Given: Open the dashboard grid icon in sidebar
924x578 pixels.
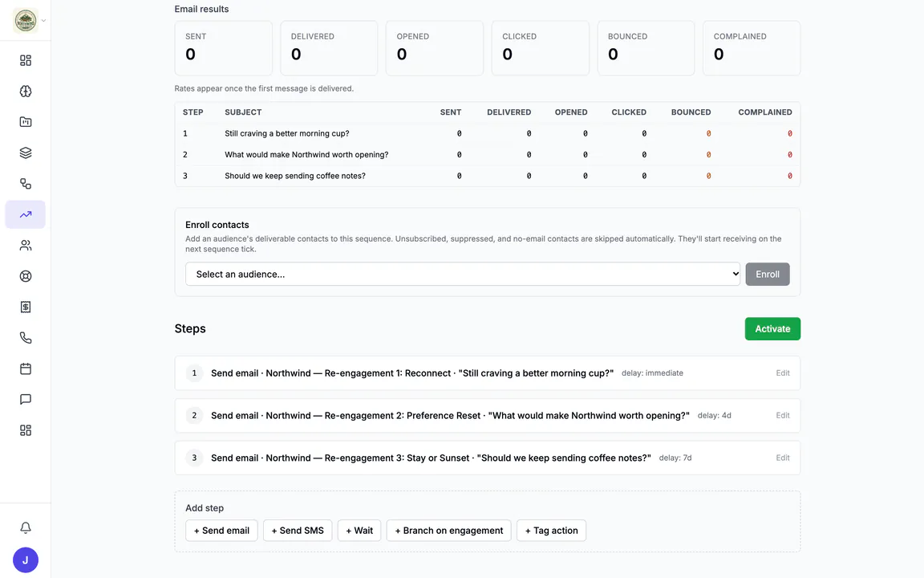Looking at the screenshot, I should (26, 60).
